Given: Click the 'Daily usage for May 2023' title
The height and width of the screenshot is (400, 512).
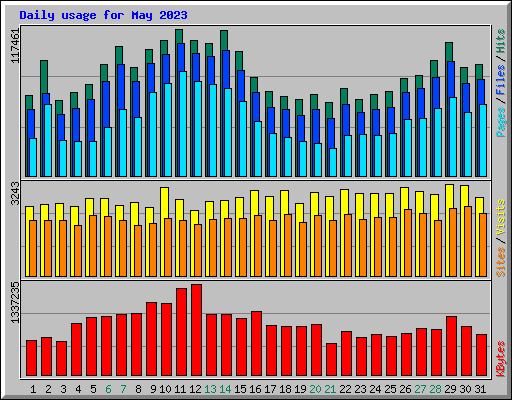Looking at the screenshot, I should 103,15.
